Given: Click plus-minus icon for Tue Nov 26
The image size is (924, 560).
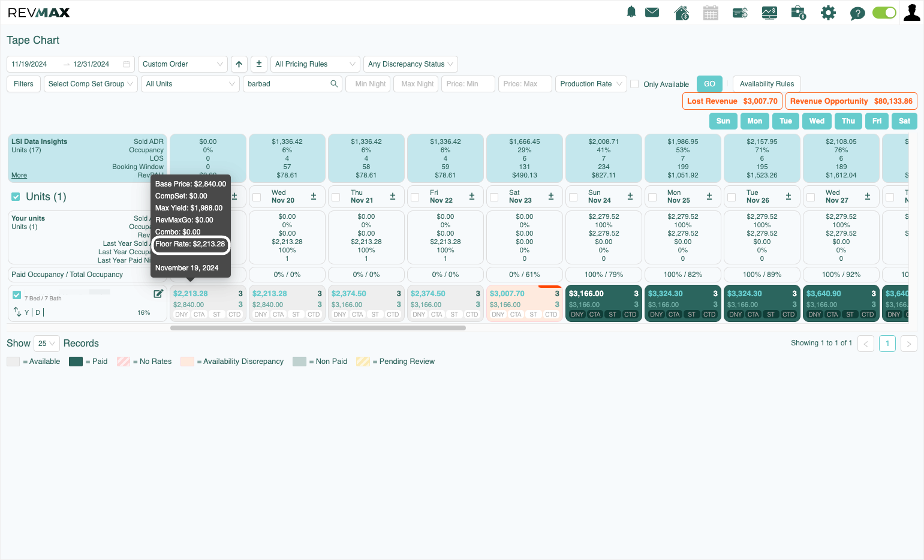Looking at the screenshot, I should pyautogui.click(x=788, y=197).
